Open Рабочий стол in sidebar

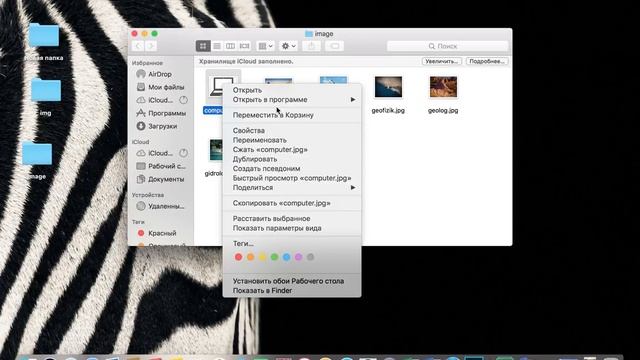tap(160, 166)
